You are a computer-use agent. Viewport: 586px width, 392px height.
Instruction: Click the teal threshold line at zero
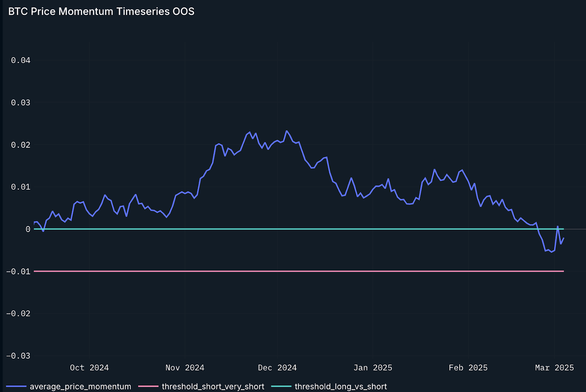[299, 229]
